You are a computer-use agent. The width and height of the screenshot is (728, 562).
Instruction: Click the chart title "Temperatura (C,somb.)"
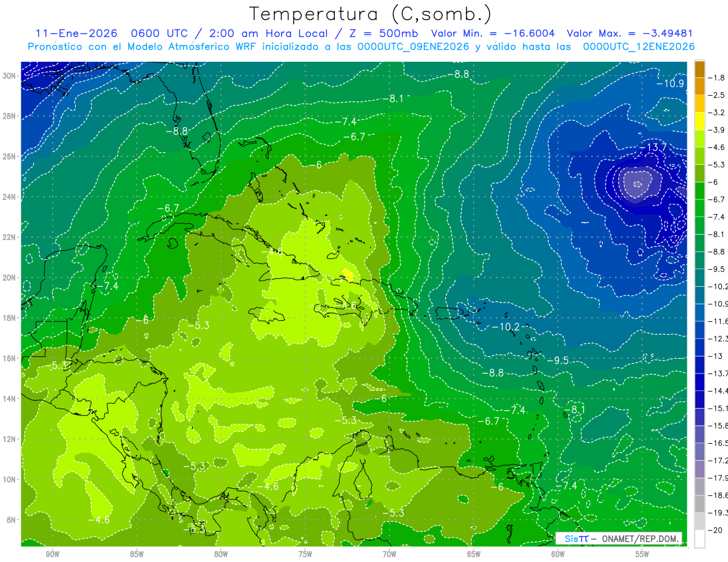click(371, 14)
